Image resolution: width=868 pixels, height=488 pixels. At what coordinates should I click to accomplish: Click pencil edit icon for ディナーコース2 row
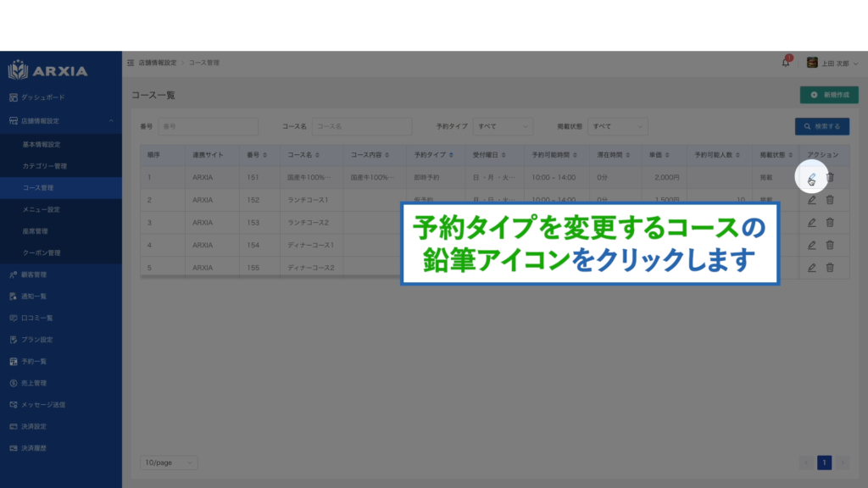click(811, 267)
